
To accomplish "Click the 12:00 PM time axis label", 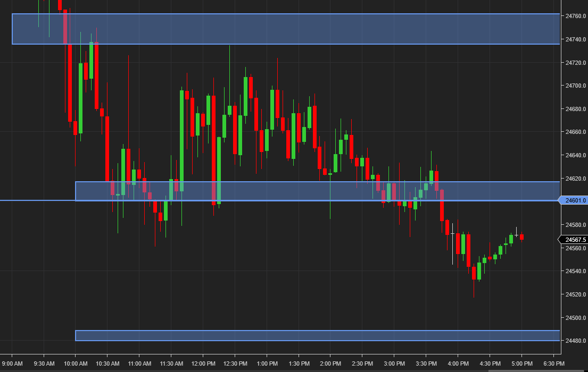I will 203,363.
